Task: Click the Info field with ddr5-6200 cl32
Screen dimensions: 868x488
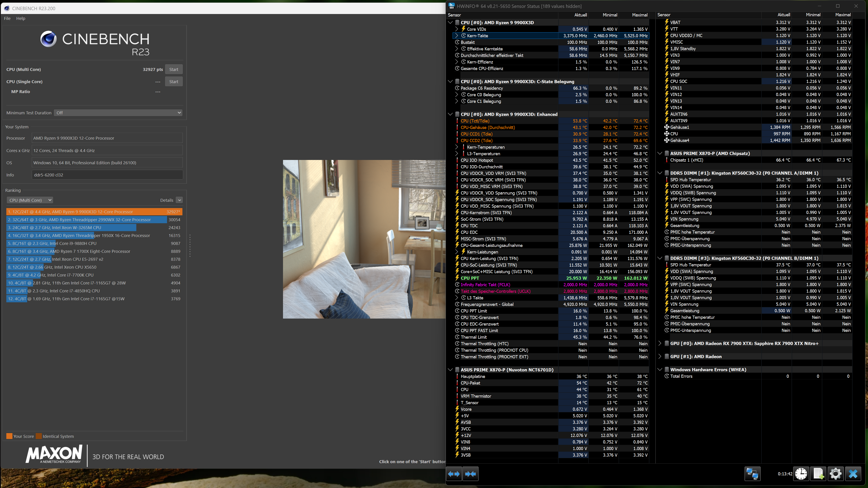Action: [107, 175]
